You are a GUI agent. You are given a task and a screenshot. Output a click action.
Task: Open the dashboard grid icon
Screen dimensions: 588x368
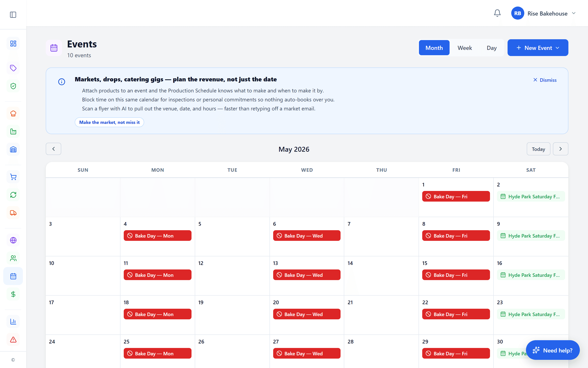13,44
